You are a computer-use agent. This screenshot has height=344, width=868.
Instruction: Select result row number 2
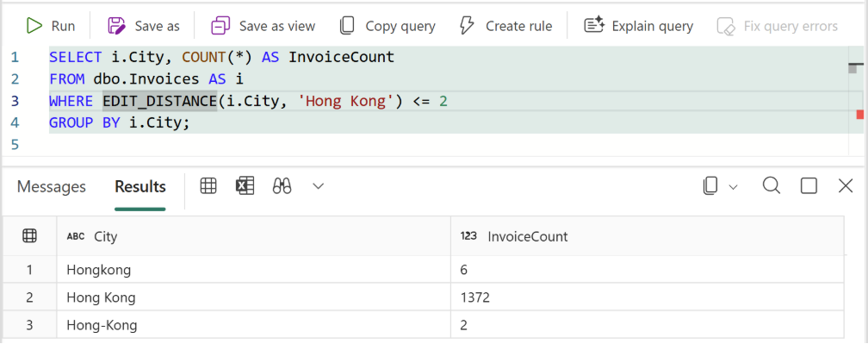click(x=29, y=297)
